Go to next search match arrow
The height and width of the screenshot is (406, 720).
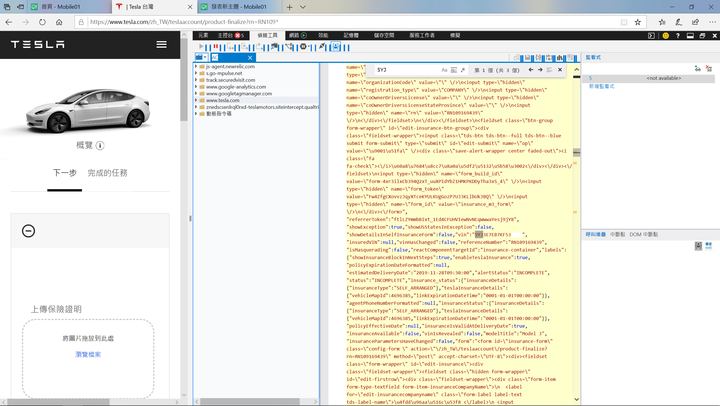[540, 70]
